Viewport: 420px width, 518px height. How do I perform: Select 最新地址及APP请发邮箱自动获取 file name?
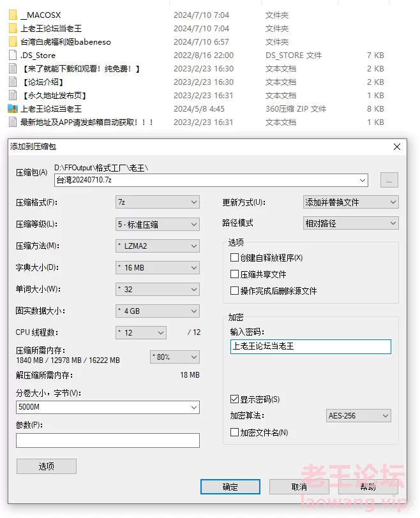(87, 122)
